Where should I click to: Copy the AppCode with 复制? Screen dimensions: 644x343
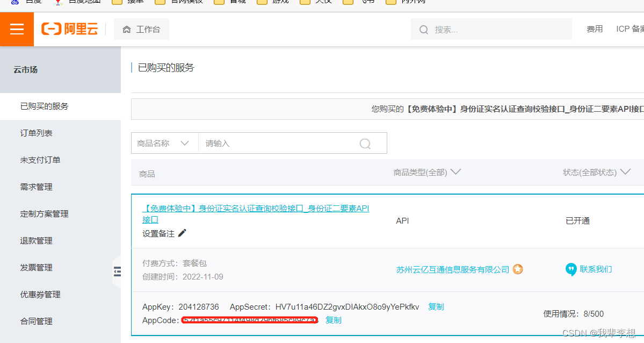click(333, 320)
